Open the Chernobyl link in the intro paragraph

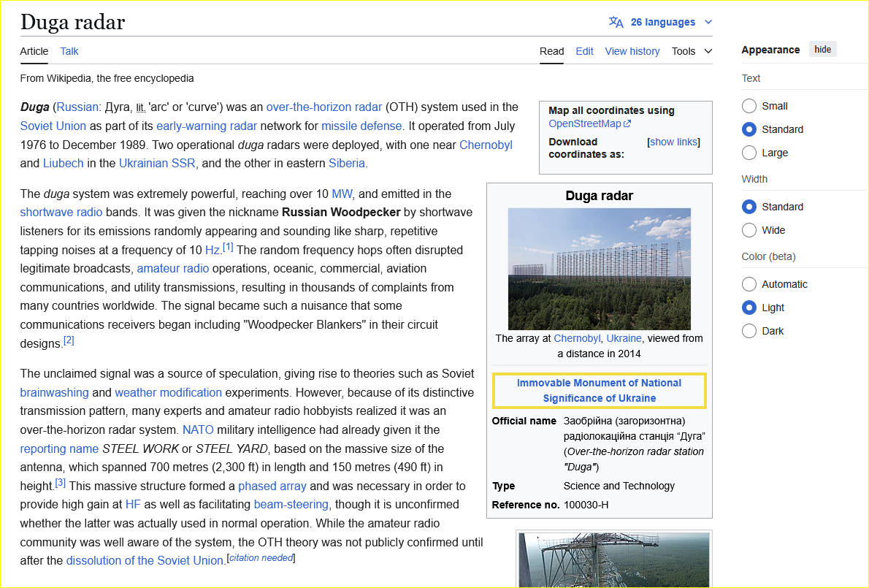coord(486,145)
